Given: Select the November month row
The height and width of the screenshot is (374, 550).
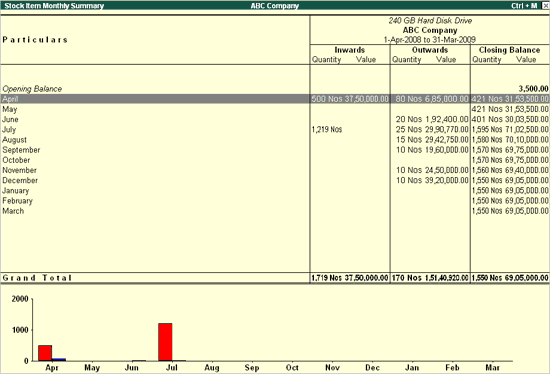Looking at the screenshot, I should coord(275,170).
